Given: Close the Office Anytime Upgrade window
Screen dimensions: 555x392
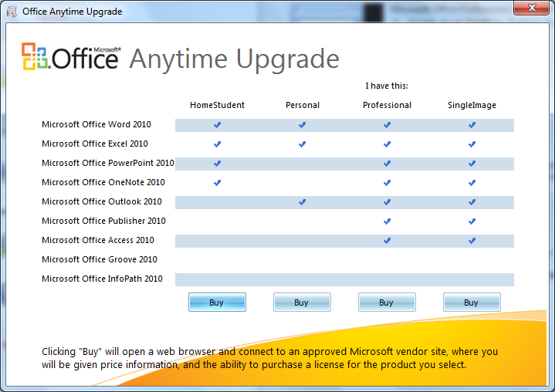Looking at the screenshot, I should (531, 8).
